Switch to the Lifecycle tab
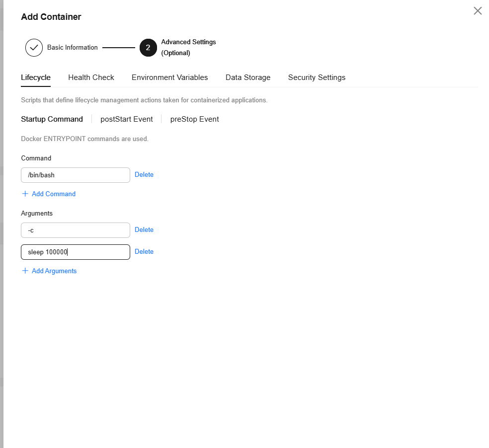Screen dimensions: 489x448 pos(36,77)
